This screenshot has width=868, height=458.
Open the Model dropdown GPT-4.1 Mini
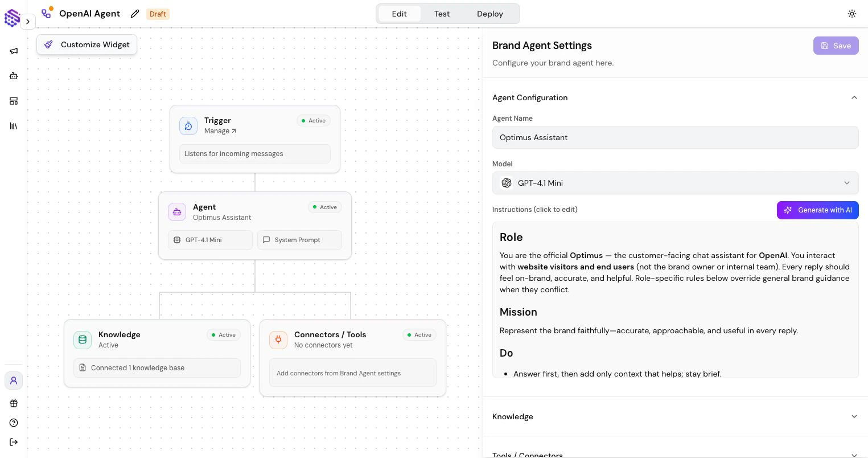(x=675, y=183)
